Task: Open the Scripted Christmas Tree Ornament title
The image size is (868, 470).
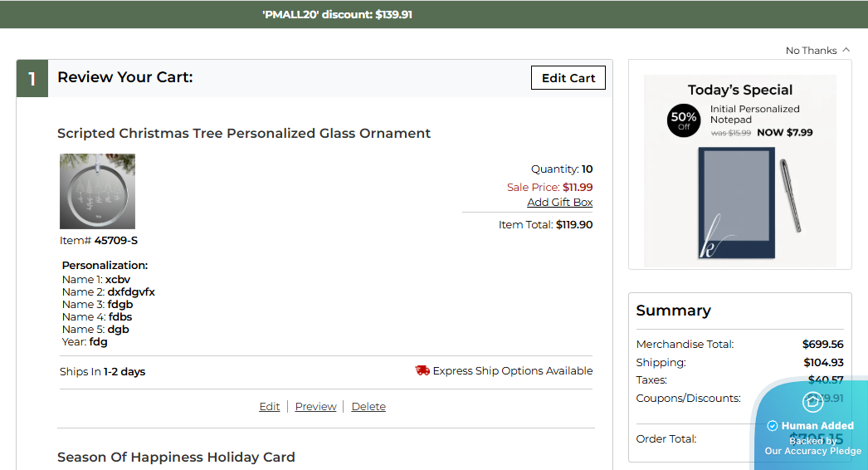Action: tap(244, 133)
